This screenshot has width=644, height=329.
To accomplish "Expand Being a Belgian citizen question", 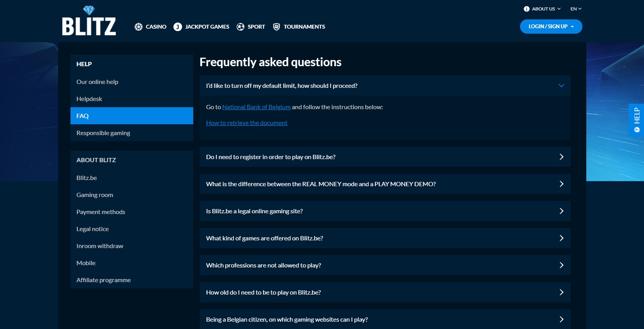I will pos(385,319).
